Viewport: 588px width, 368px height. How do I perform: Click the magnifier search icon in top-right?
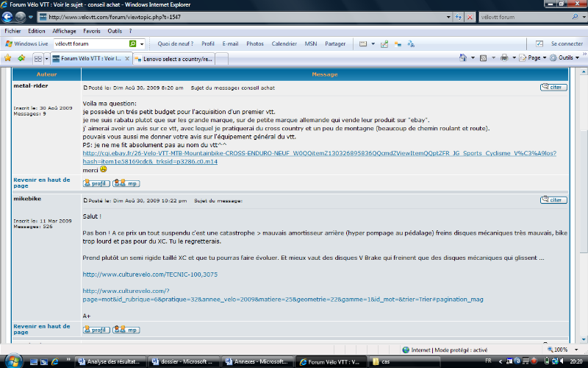[575, 17]
